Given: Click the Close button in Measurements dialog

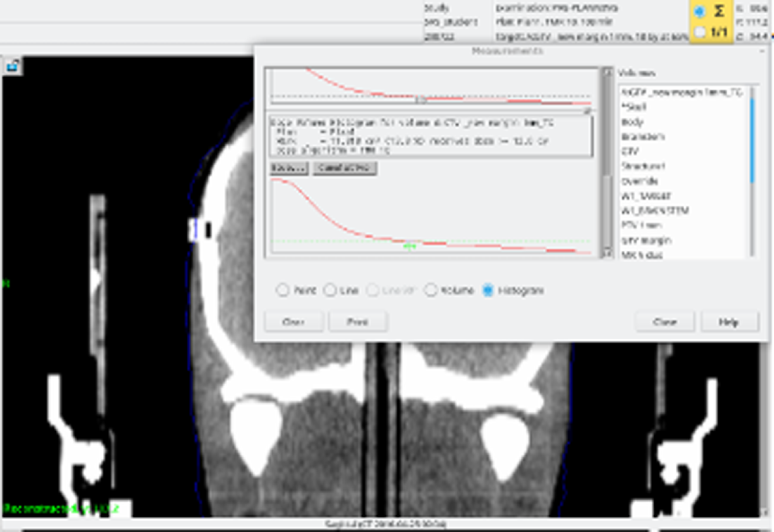Looking at the screenshot, I should [665, 322].
